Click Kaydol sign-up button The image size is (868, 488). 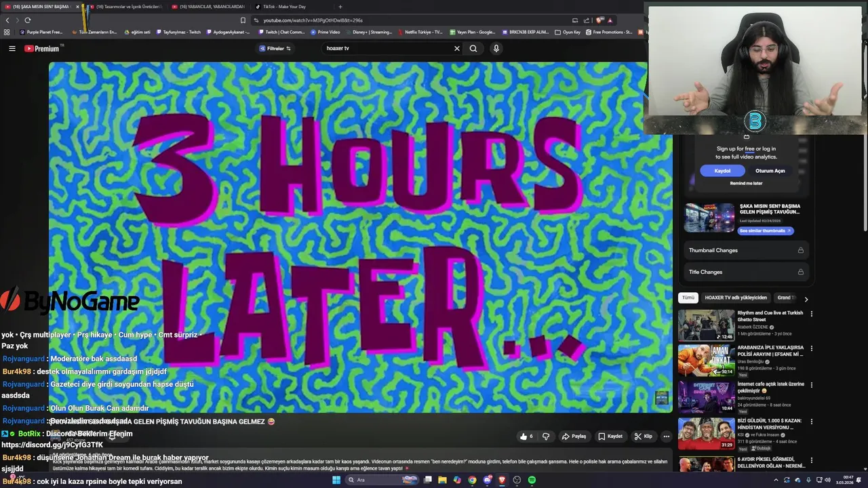(x=722, y=171)
